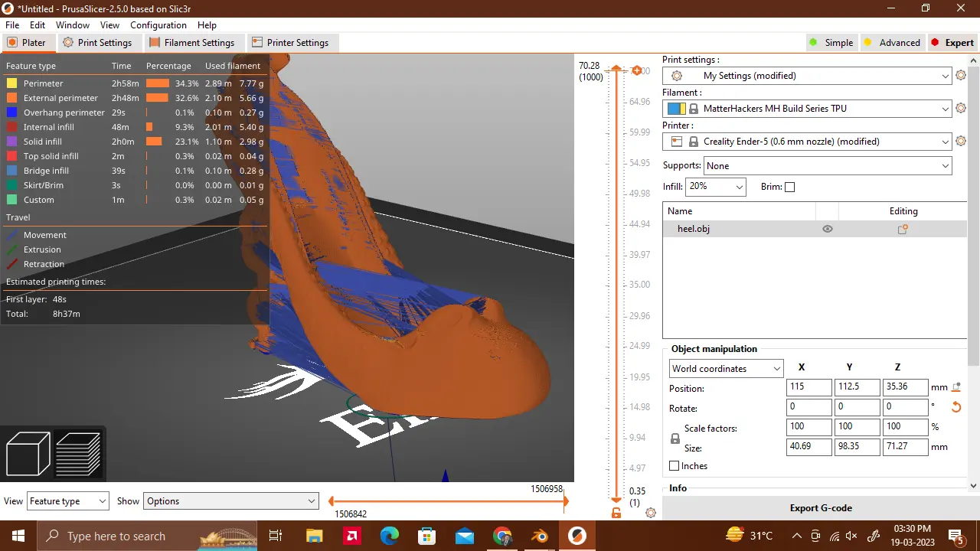Open Task View on taskbar
Image resolution: width=980 pixels, height=551 pixels.
click(276, 536)
